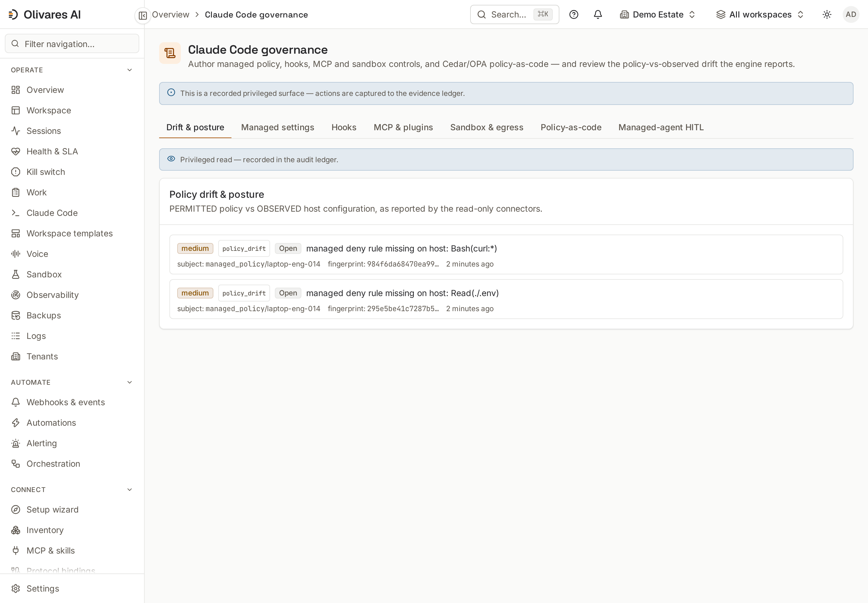Viewport: 868px width, 603px height.
Task: Click the MCP & skills plug icon
Action: [x=15, y=551]
